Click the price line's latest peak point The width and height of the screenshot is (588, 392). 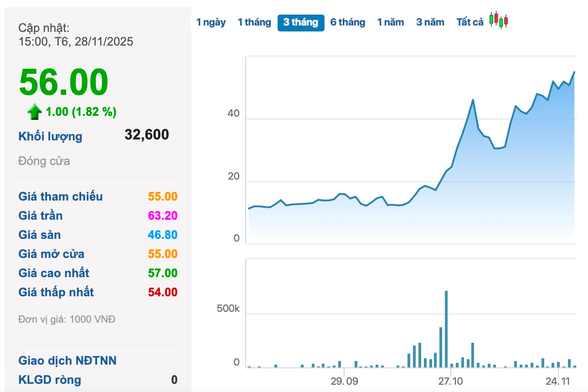[574, 72]
